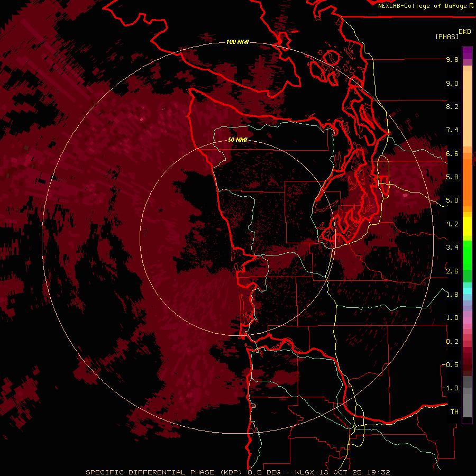The image size is (476, 476).
Task: Click the 3.4 legend value
Action: coord(452,248)
